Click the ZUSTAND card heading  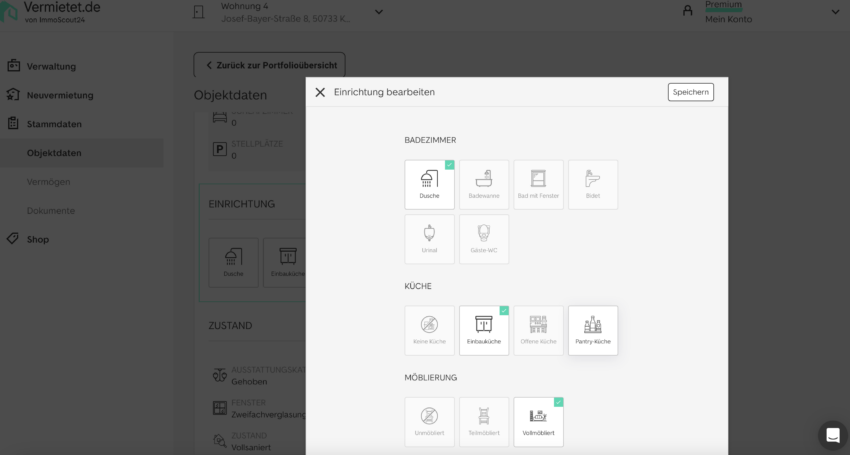tap(230, 325)
